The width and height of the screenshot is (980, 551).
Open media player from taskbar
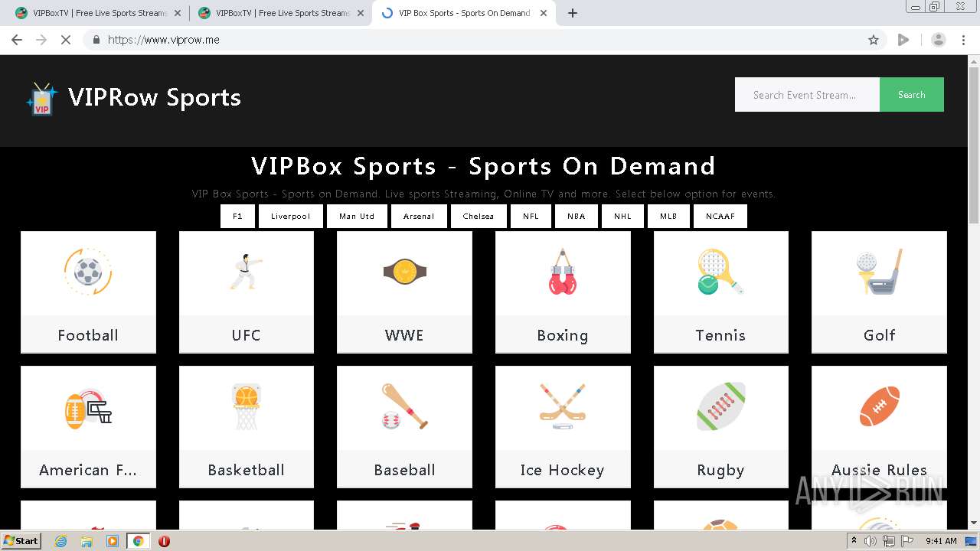coord(113,541)
